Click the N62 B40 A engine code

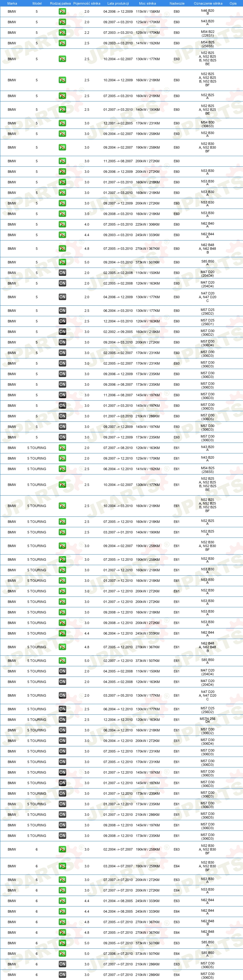pyautogui.click(x=208, y=225)
